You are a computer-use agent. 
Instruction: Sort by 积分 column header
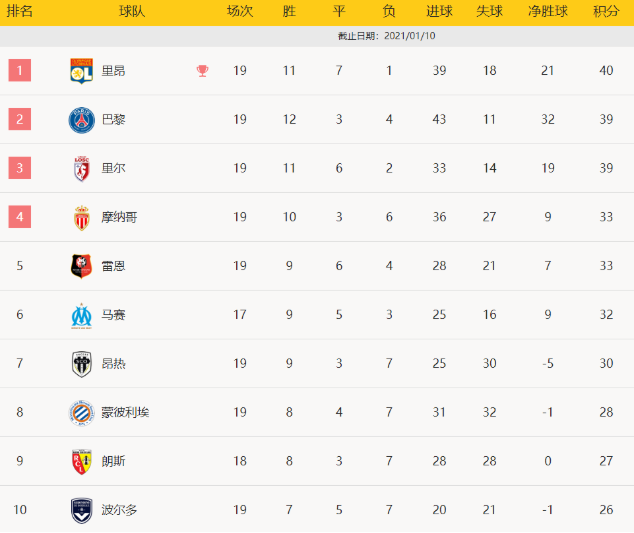[606, 12]
